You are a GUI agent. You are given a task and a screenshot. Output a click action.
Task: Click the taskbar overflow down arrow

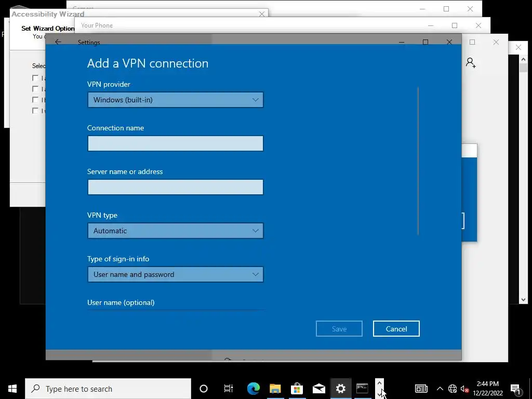[379, 394]
